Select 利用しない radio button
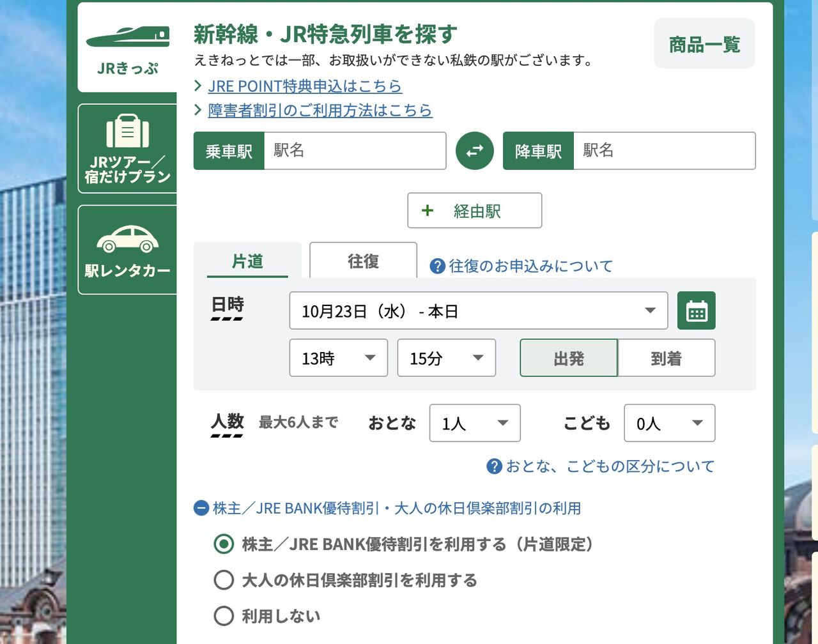818x644 pixels. [x=224, y=616]
